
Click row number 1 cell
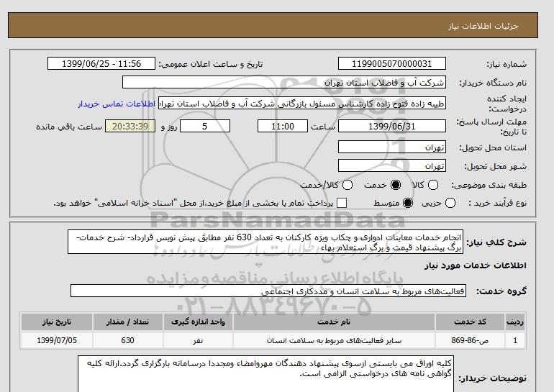[515, 340]
